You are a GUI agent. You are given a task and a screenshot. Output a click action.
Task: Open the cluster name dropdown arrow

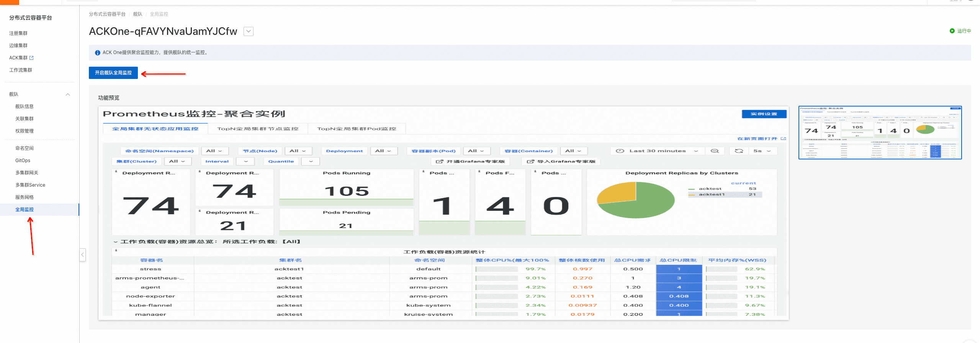[249, 31]
